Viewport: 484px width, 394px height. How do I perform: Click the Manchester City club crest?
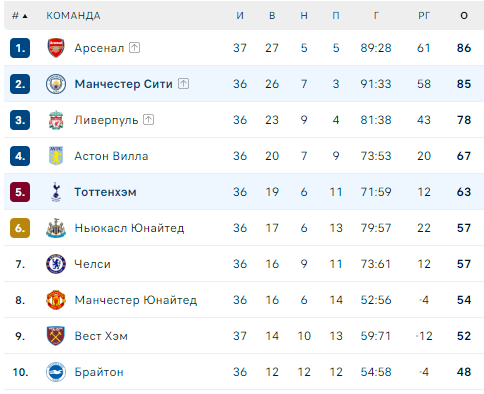(x=56, y=84)
